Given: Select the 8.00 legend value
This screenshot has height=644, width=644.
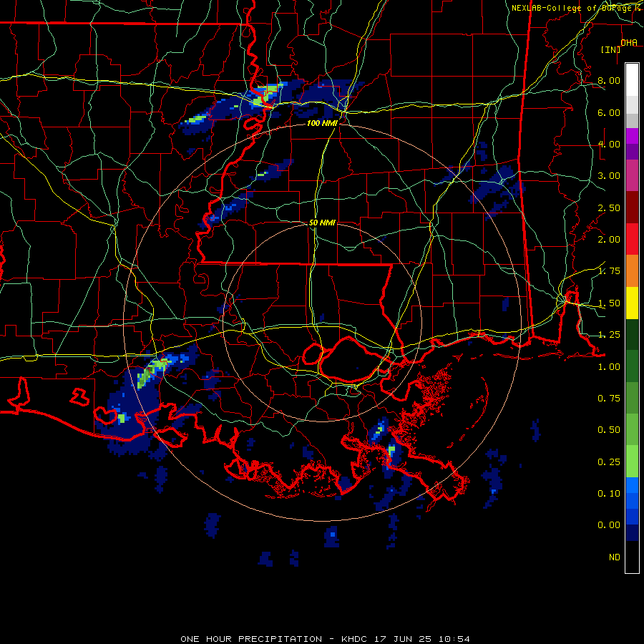Looking at the screenshot, I should click(x=609, y=80).
